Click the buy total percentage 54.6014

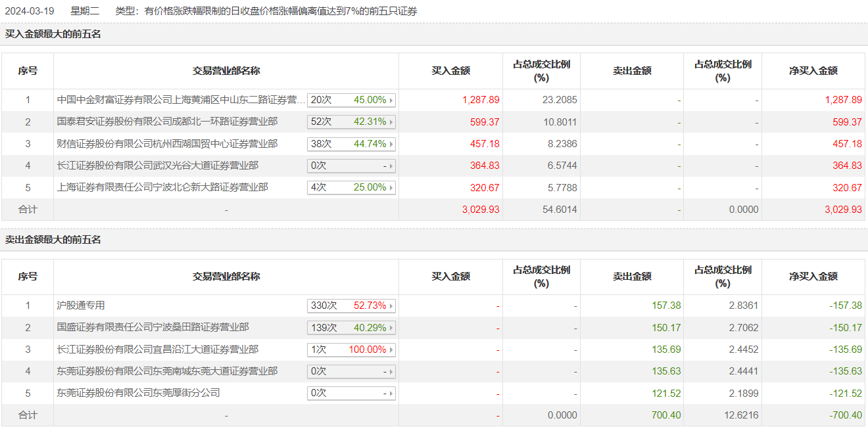tap(560, 210)
